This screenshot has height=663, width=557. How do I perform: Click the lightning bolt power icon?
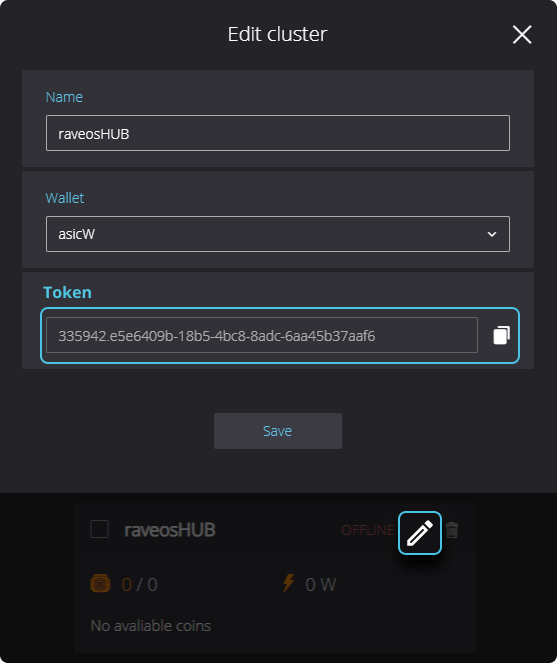(x=288, y=583)
